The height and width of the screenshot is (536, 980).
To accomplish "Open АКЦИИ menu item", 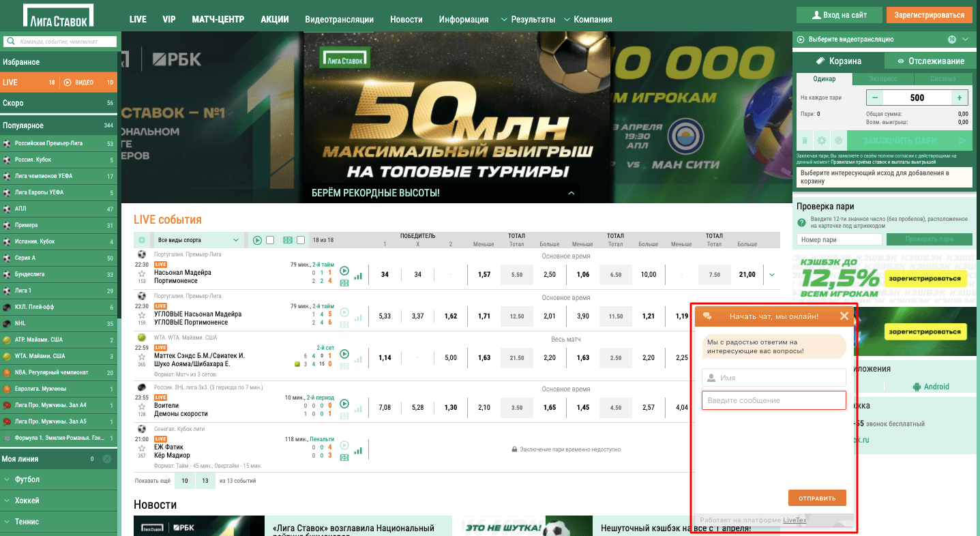I will [275, 19].
